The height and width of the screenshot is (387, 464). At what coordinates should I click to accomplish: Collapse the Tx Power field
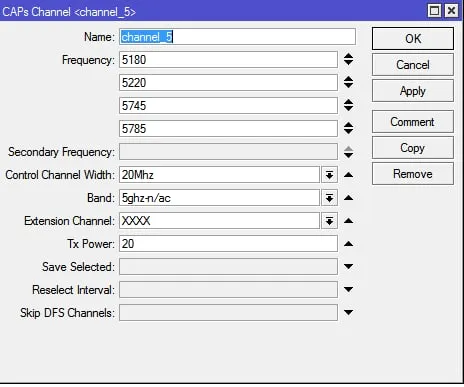pos(348,244)
